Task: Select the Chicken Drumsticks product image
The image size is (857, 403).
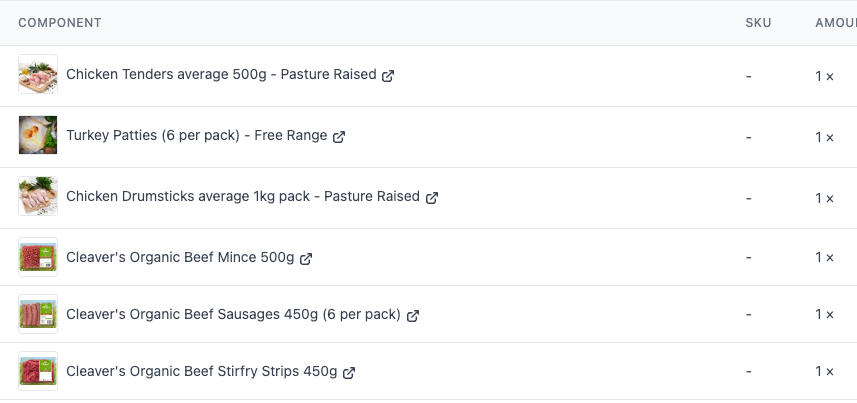Action: pos(38,197)
